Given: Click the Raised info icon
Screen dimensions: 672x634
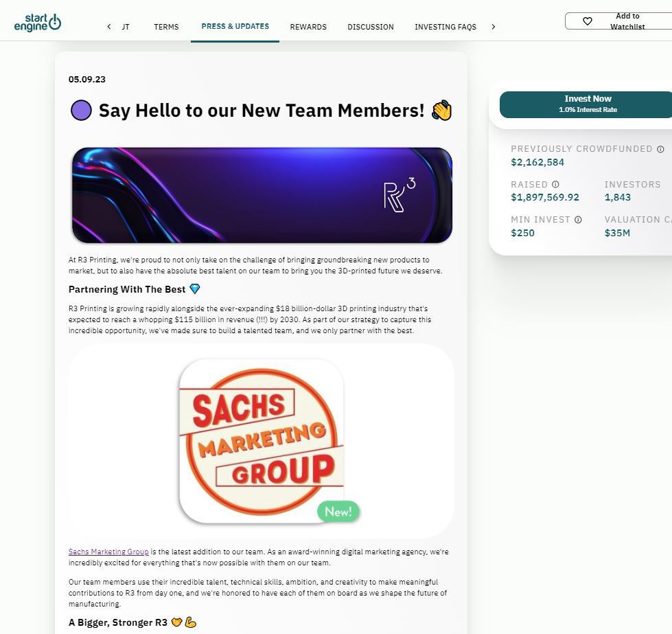Looking at the screenshot, I should tap(555, 184).
